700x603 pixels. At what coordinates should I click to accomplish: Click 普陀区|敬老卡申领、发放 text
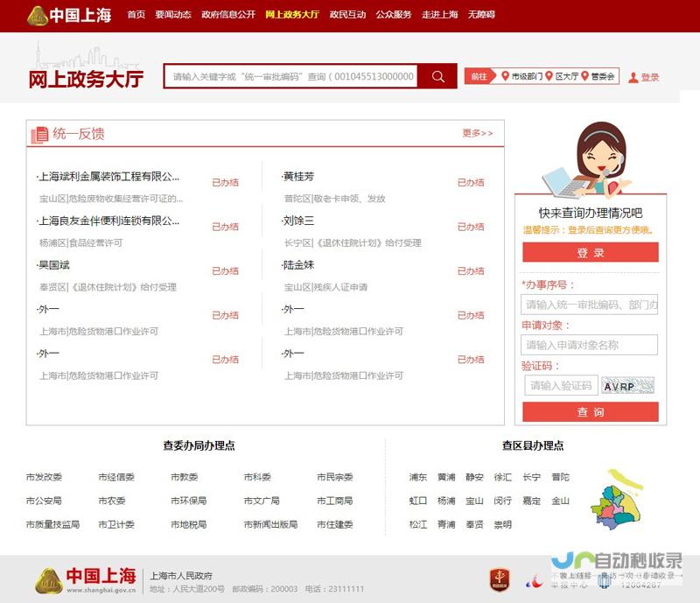click(335, 199)
